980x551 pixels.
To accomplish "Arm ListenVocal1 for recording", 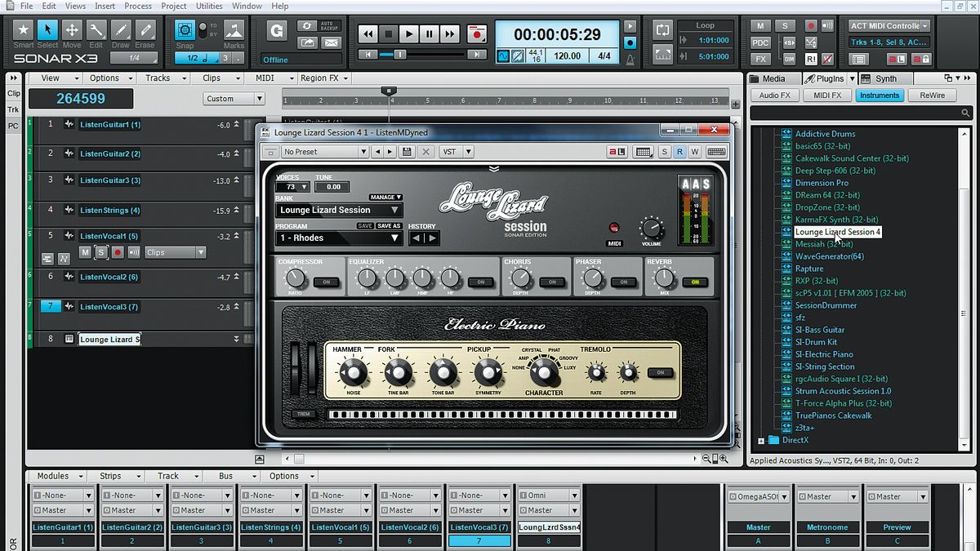I will coord(119,252).
